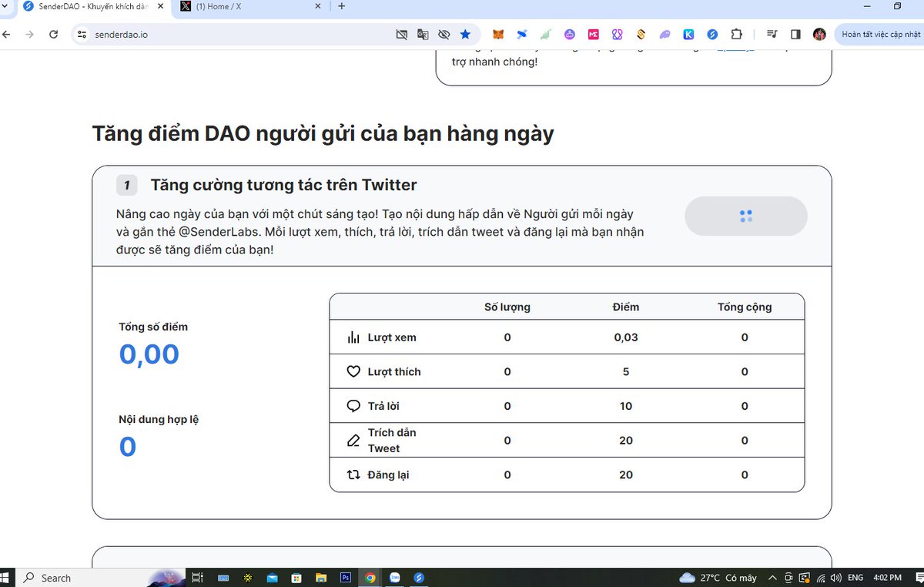Reload the current page
Viewport: 924px width, 587px height.
click(x=53, y=34)
